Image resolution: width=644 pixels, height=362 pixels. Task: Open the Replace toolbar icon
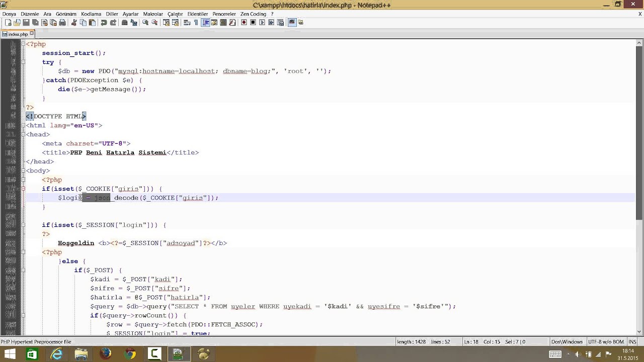coord(133,22)
